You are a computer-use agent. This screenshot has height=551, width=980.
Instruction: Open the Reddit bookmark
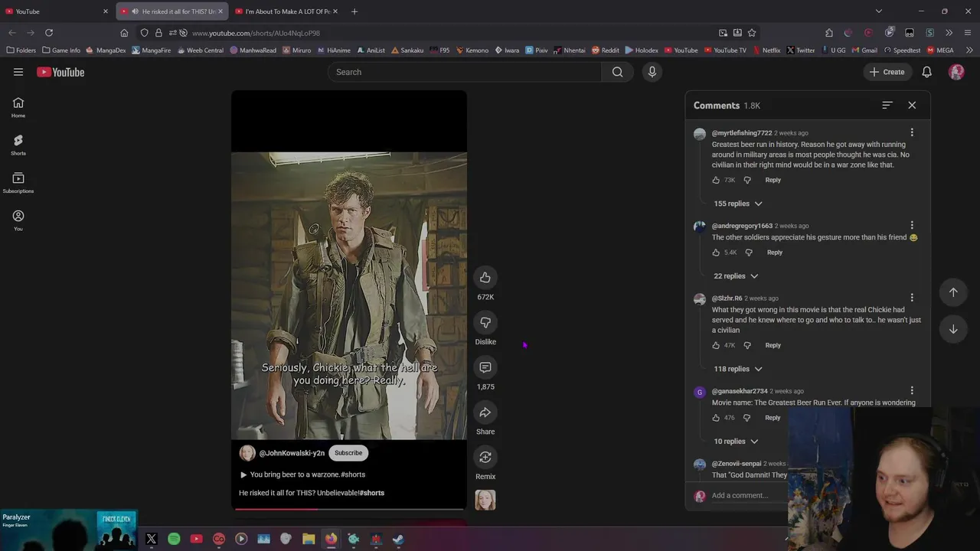[605, 51]
